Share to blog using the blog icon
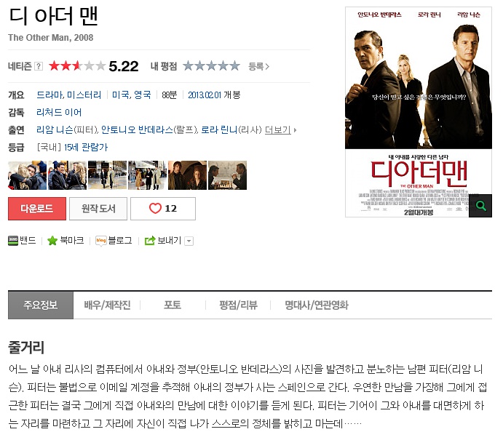 tap(101, 241)
